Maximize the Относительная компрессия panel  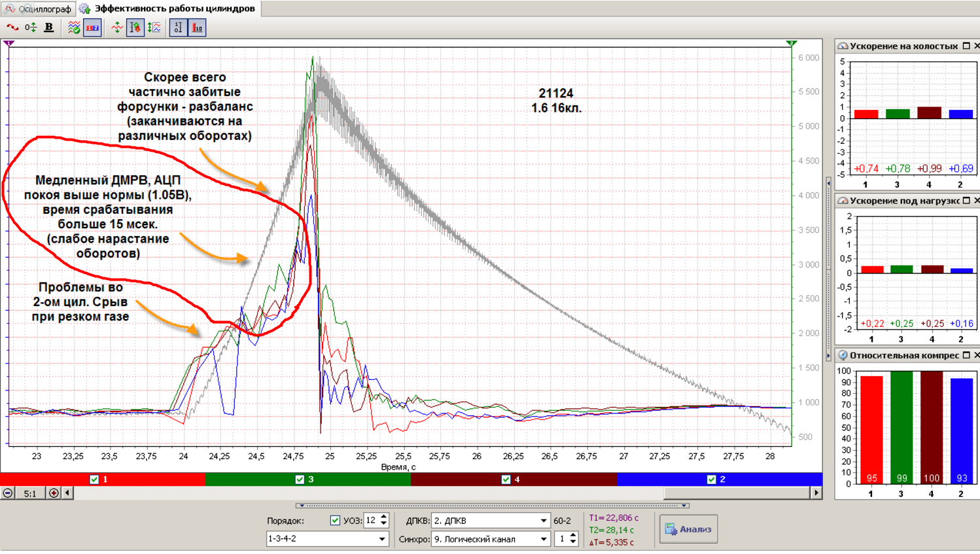(x=966, y=355)
